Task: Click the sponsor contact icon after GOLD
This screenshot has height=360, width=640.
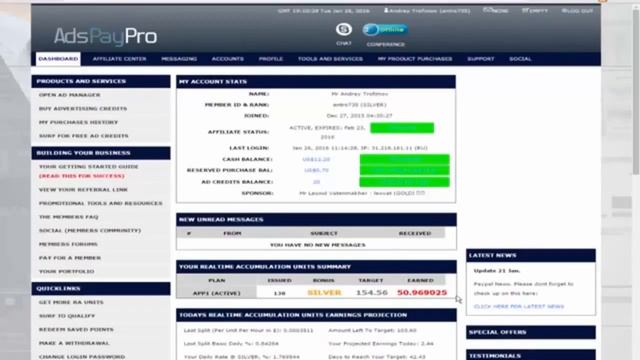Action: (420, 193)
